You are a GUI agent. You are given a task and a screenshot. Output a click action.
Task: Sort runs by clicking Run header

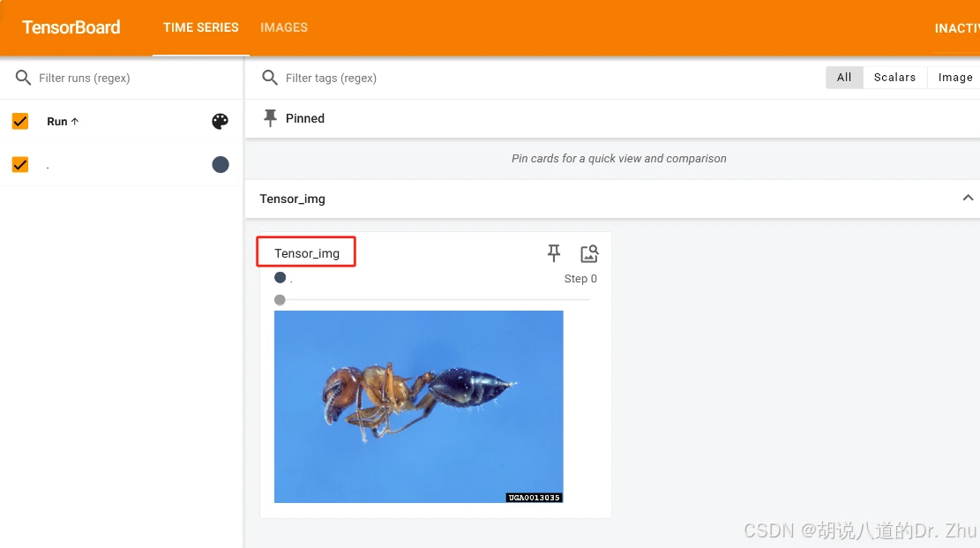(63, 122)
